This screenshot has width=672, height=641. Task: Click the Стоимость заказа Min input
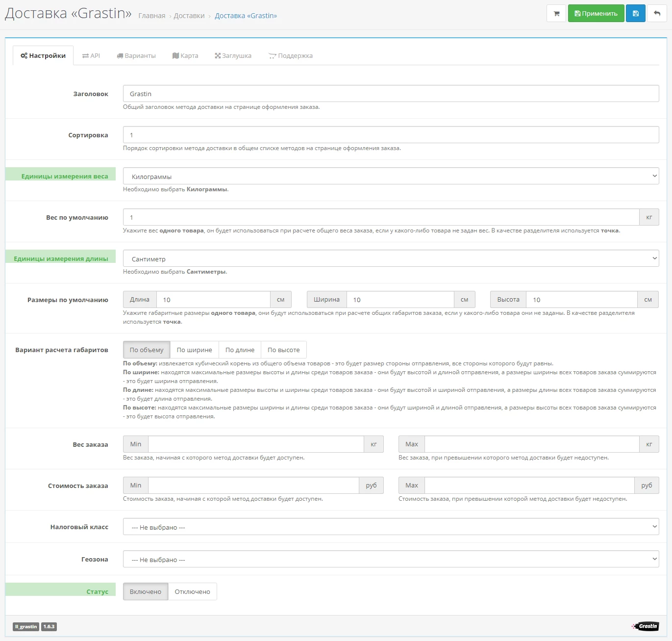[254, 485]
